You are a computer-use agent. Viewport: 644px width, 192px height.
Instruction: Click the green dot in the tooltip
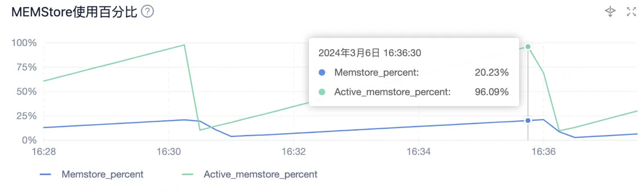[x=322, y=92]
